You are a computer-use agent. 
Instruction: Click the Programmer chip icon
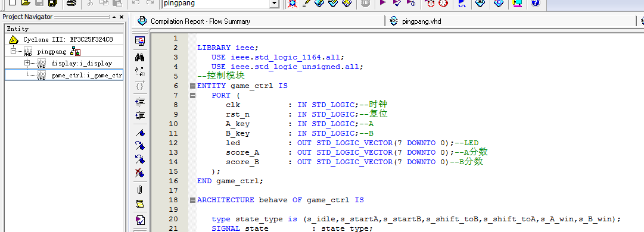click(x=499, y=4)
